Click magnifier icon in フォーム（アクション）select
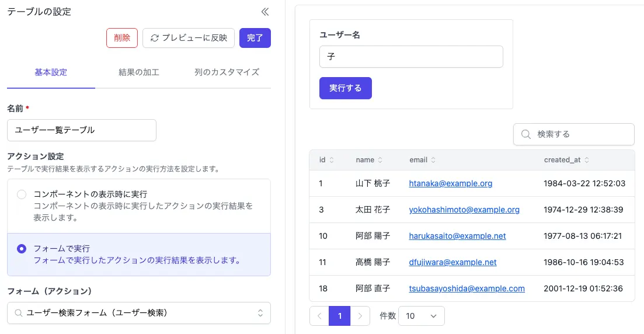 [18, 313]
